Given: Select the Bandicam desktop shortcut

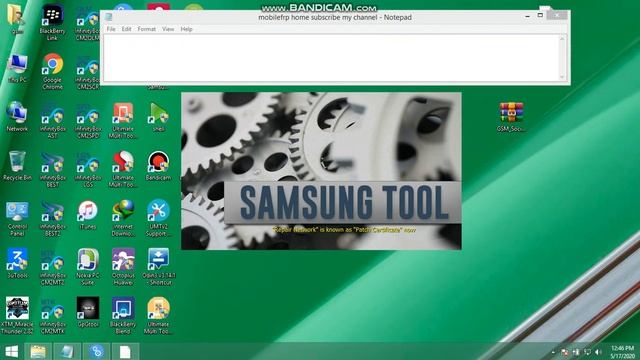Looking at the screenshot, I should pyautogui.click(x=158, y=166).
